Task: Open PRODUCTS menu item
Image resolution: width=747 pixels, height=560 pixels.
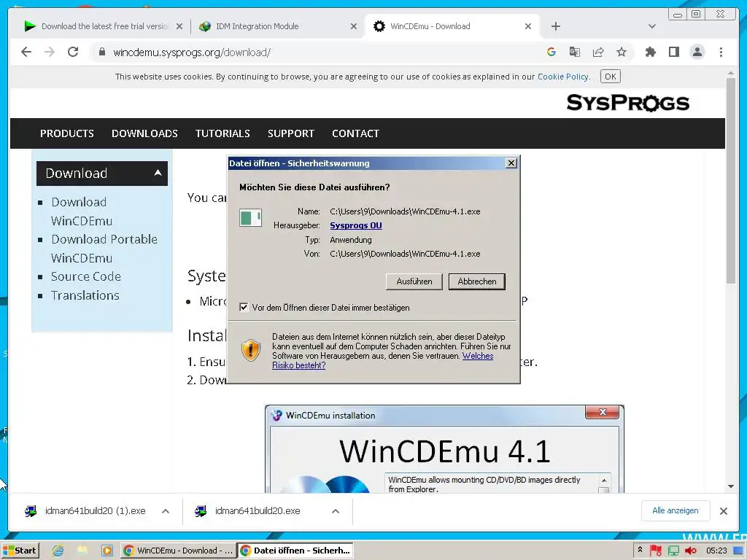Action: (x=66, y=133)
